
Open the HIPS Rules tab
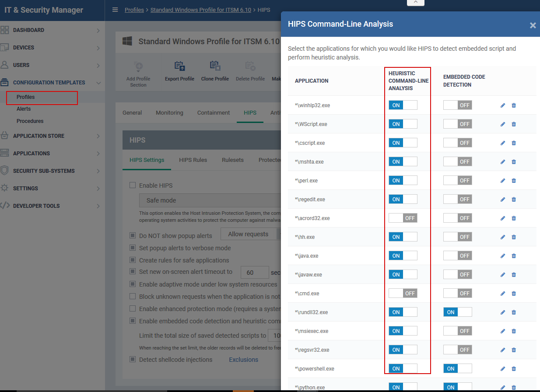click(193, 160)
